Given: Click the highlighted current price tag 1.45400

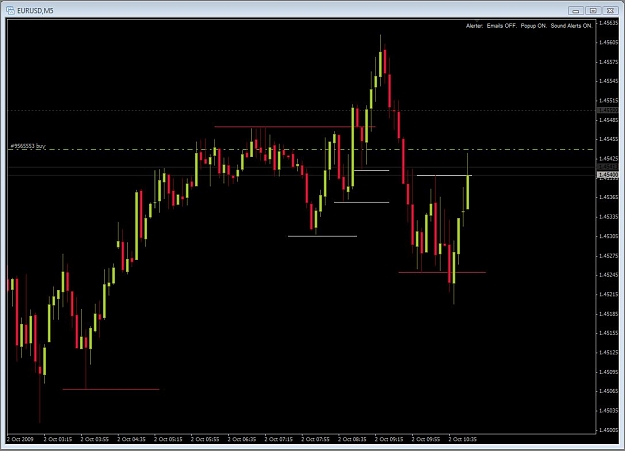Looking at the screenshot, I should (608, 175).
